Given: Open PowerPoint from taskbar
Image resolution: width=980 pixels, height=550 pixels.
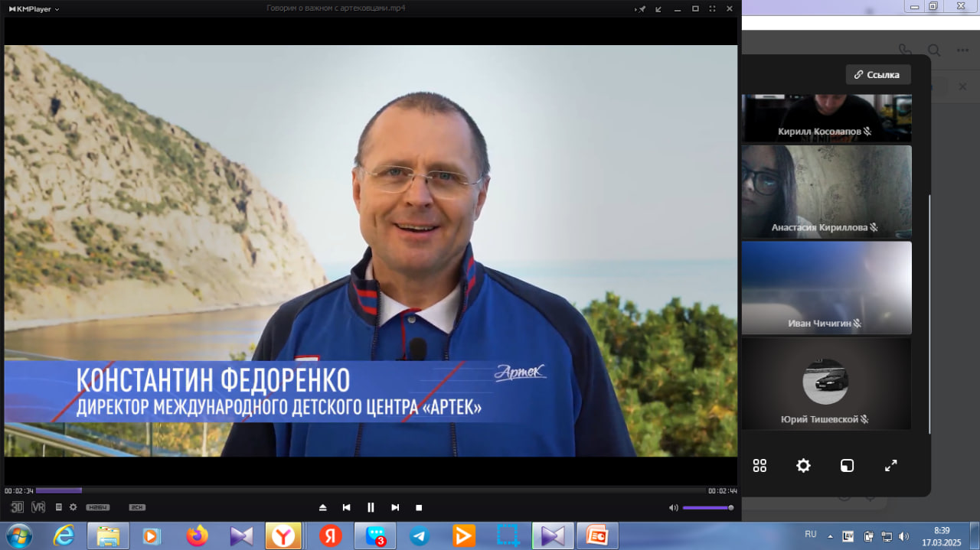Looking at the screenshot, I should tap(596, 536).
